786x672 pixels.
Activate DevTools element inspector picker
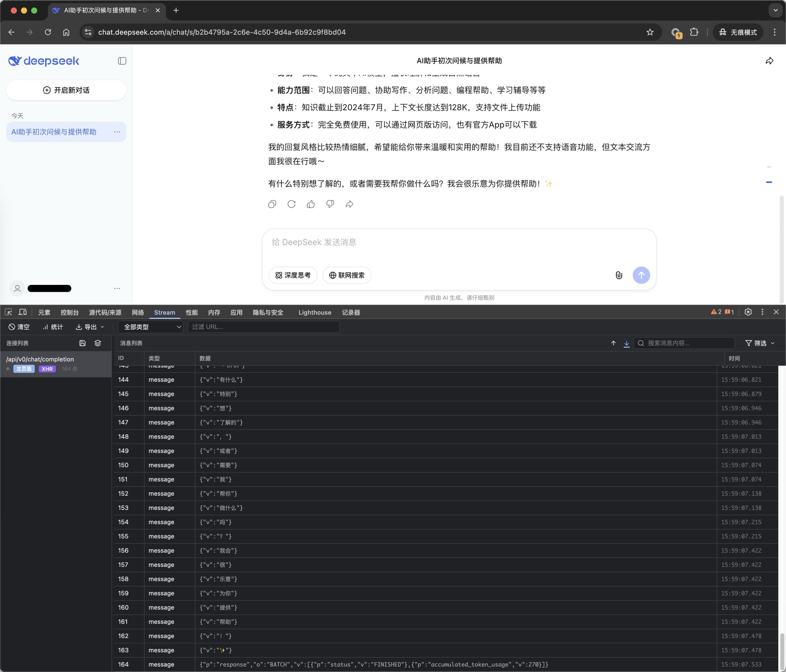(x=8, y=312)
